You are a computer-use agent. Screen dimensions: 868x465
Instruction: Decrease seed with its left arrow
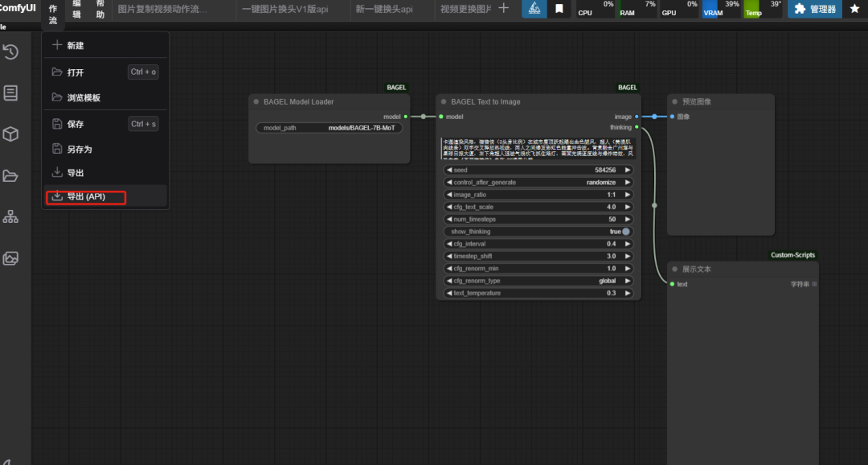pyautogui.click(x=449, y=170)
